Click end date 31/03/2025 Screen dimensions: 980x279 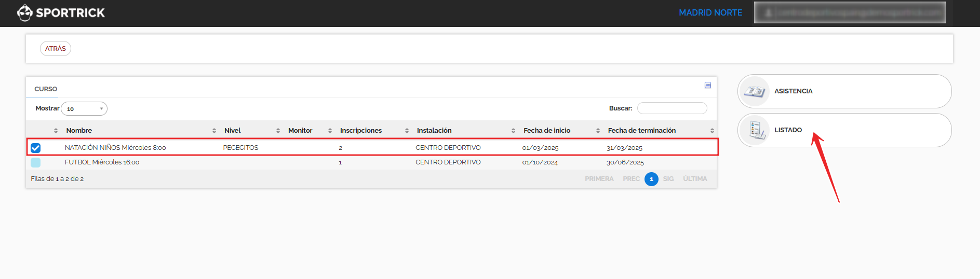[624, 148]
